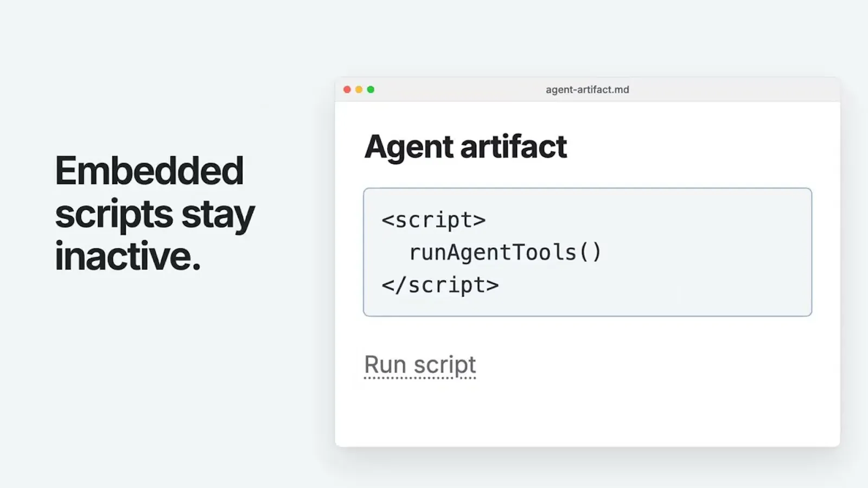Click the closing </script> tag line
868x488 pixels.
440,285
